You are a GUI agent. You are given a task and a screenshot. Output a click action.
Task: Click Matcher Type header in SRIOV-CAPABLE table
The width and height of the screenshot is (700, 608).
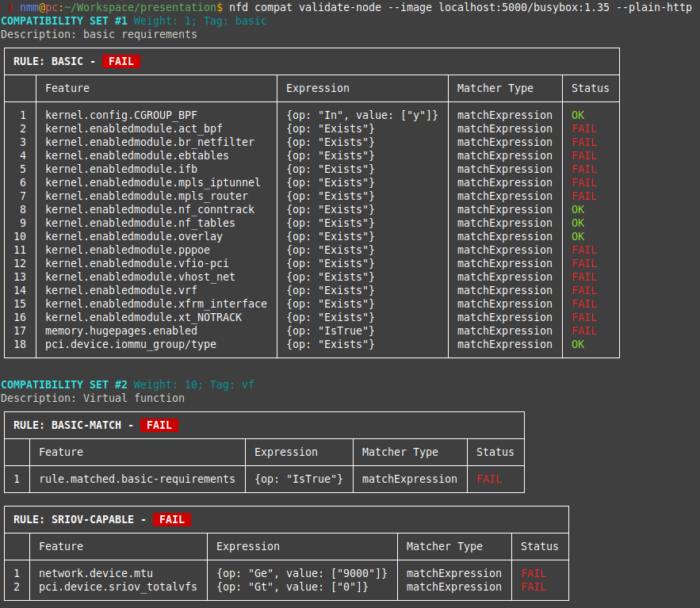(444, 546)
